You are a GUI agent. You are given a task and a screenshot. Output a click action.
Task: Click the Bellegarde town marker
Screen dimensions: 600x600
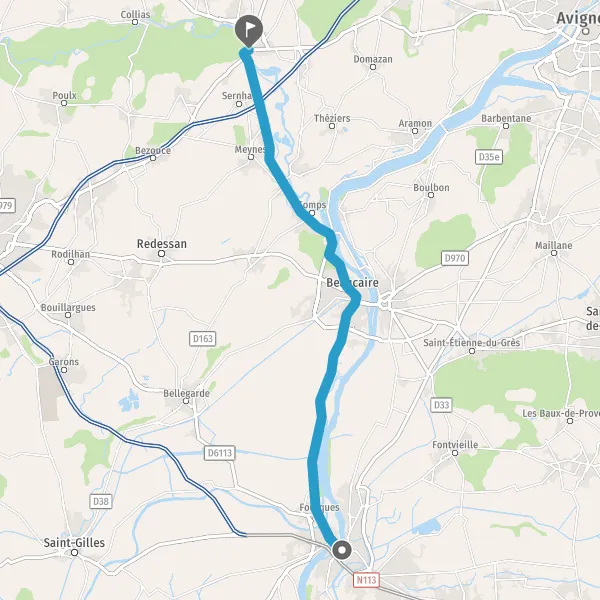click(x=186, y=401)
